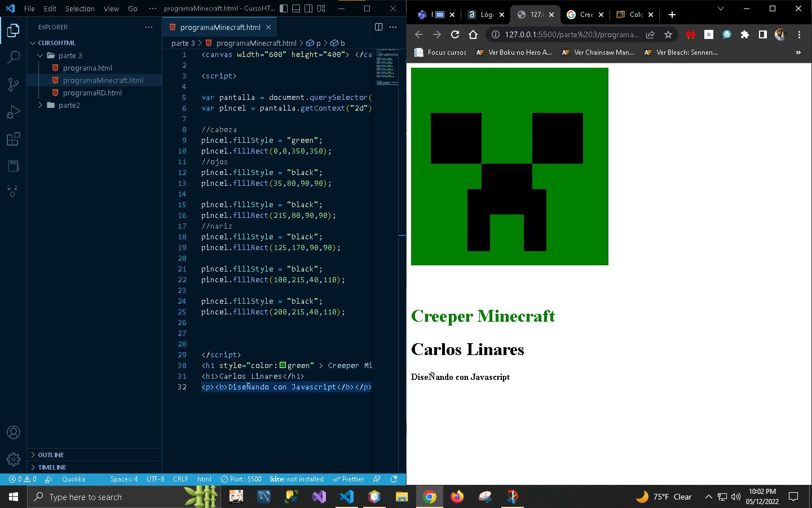Toggle the Chrome side panel
The height and width of the screenshot is (508, 812).
[763, 34]
